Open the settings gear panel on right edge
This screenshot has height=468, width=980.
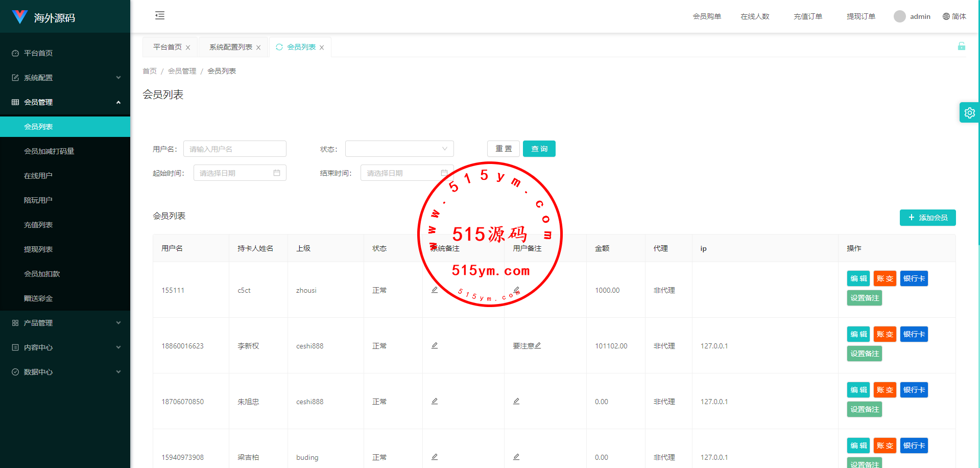969,113
